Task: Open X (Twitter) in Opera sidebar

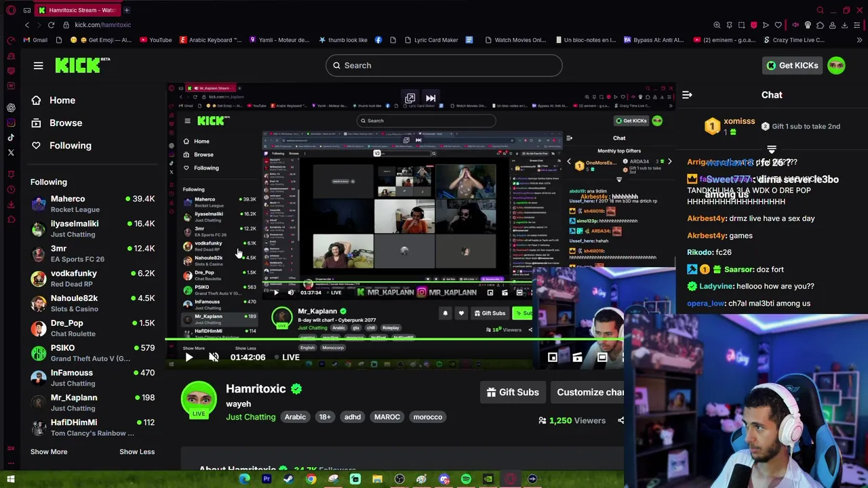Action: coord(11,152)
